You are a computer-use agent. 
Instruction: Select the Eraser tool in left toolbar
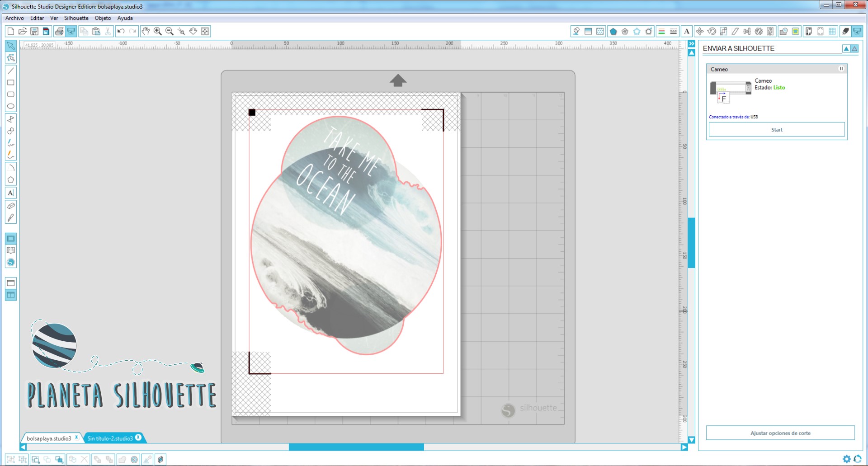coord(11,206)
